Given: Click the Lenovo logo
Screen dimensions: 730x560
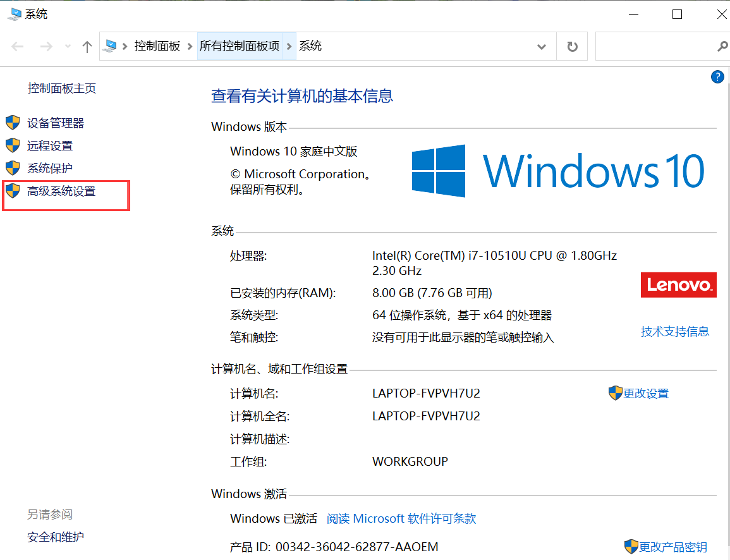Looking at the screenshot, I should 679,284.
